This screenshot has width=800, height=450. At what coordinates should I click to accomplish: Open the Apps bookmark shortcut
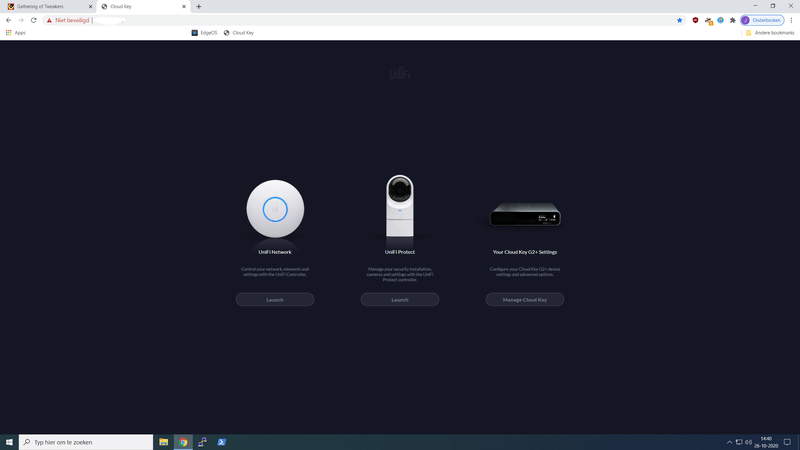tap(15, 33)
